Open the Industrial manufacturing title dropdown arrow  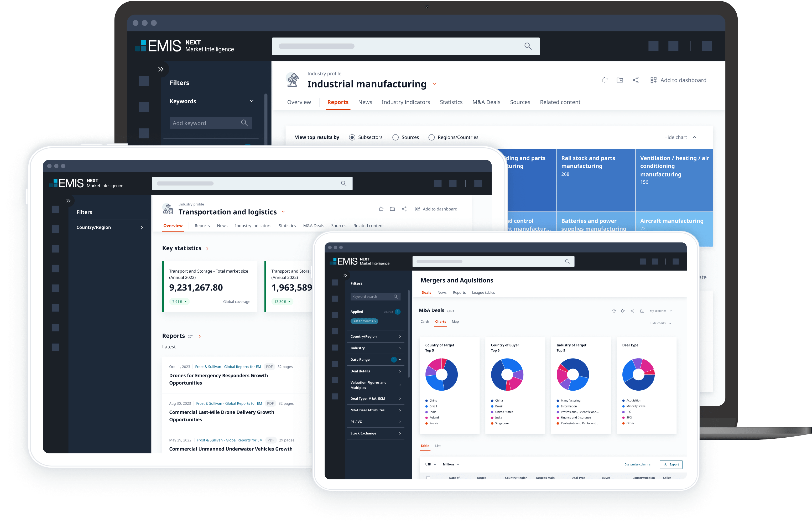[x=434, y=84]
